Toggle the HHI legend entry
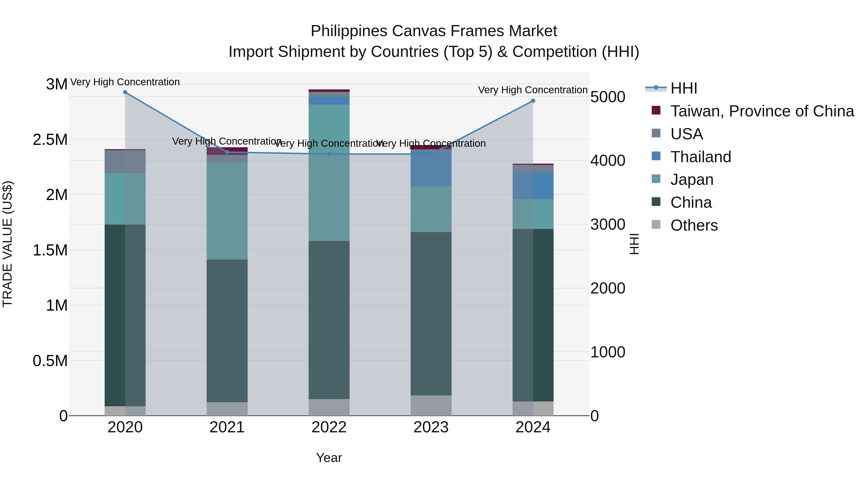Viewport: 868px width, 488px height. (x=671, y=88)
